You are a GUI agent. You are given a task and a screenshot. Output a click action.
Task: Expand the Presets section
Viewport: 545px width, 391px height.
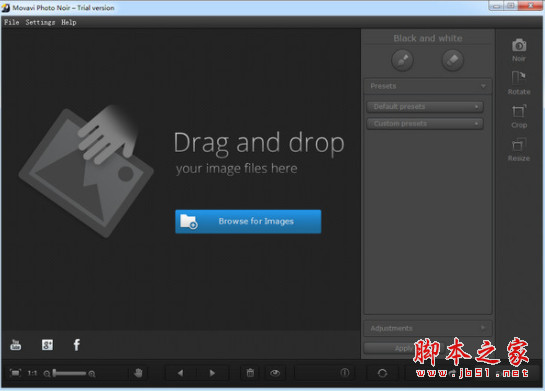point(428,86)
